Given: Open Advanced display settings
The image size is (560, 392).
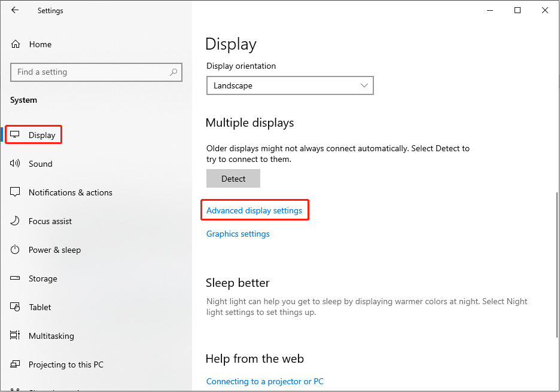Looking at the screenshot, I should [254, 210].
